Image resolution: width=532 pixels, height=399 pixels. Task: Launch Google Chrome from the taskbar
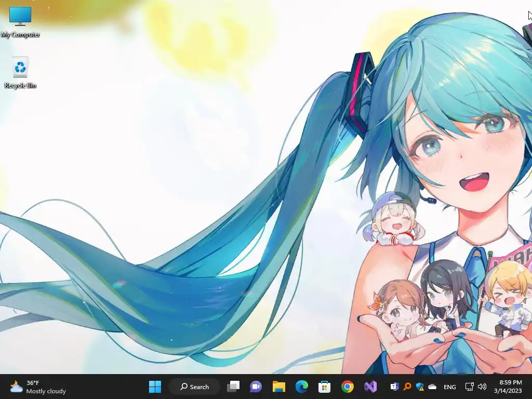pyautogui.click(x=347, y=387)
